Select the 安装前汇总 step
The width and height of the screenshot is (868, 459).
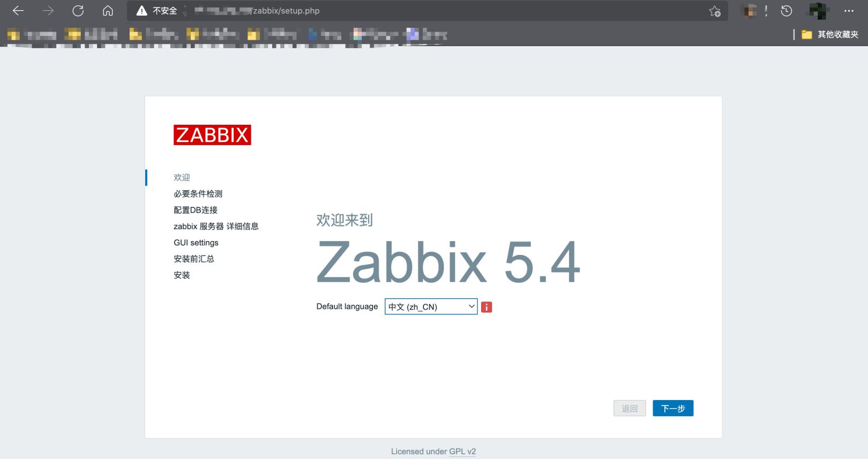(x=194, y=259)
